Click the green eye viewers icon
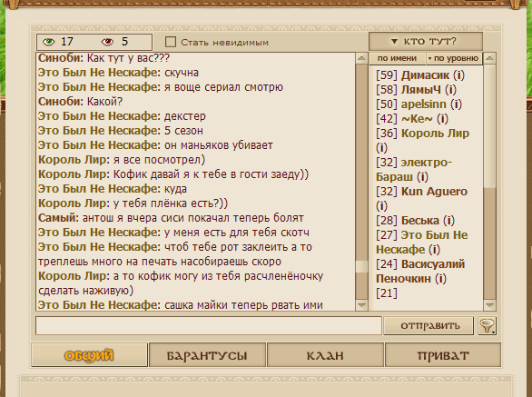 [x=48, y=42]
